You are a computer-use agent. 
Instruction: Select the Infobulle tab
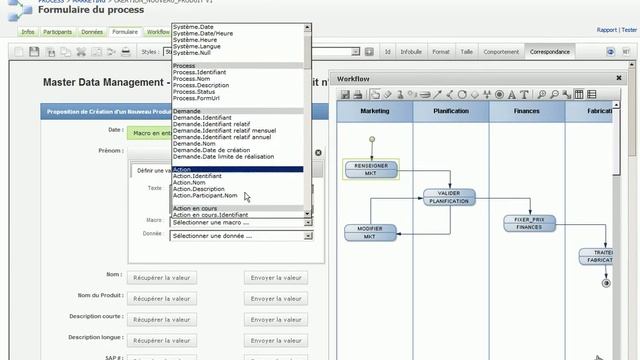pyautogui.click(x=411, y=52)
